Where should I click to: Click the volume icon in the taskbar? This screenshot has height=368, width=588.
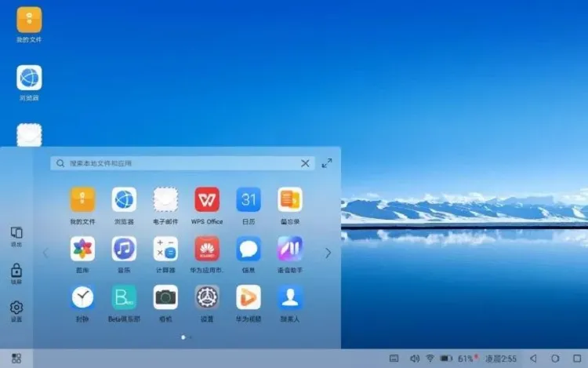tap(414, 359)
